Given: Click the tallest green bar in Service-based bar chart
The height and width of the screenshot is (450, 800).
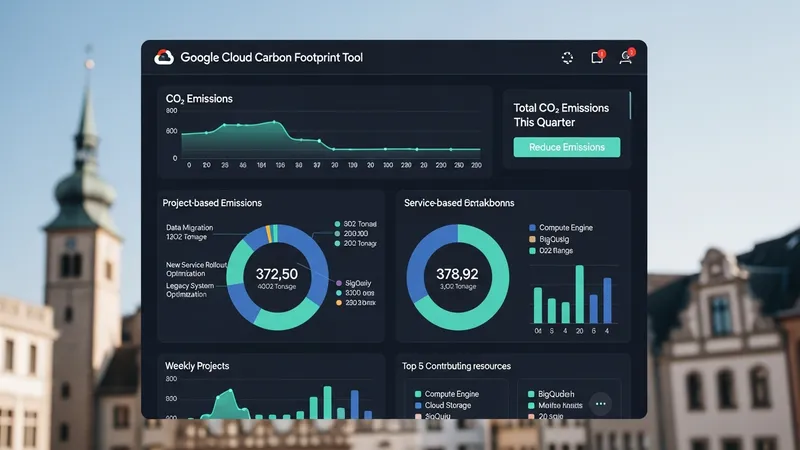Looking at the screenshot, I should coord(580,294).
